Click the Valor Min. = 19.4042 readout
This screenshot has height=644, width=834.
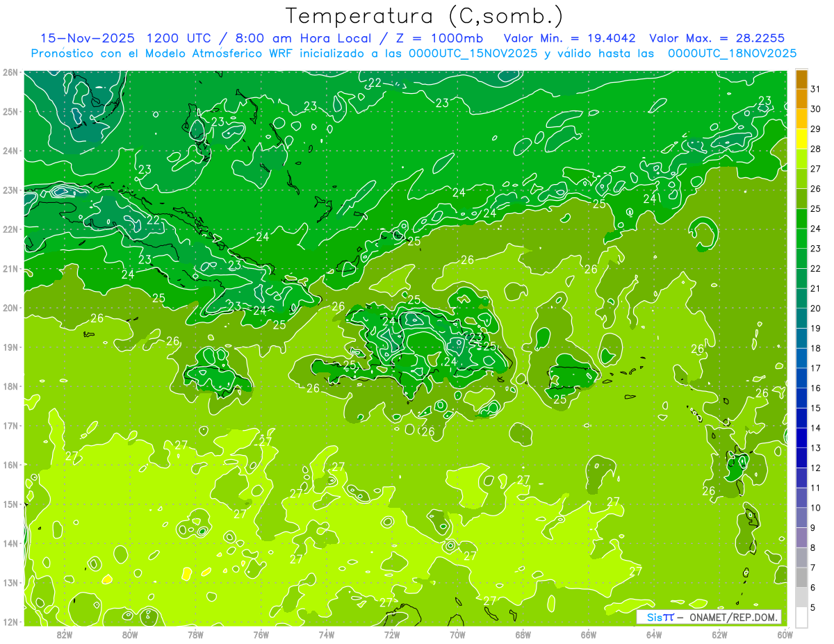tap(570, 38)
